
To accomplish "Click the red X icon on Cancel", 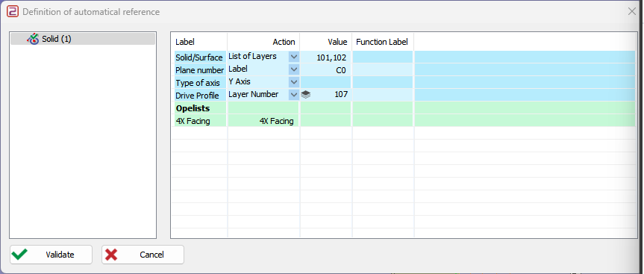I will pos(111,255).
